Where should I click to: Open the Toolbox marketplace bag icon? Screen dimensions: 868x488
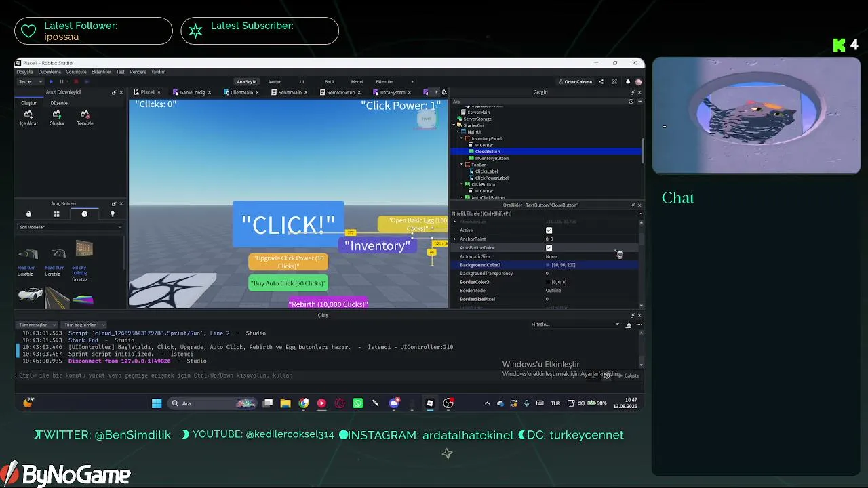tap(28, 214)
